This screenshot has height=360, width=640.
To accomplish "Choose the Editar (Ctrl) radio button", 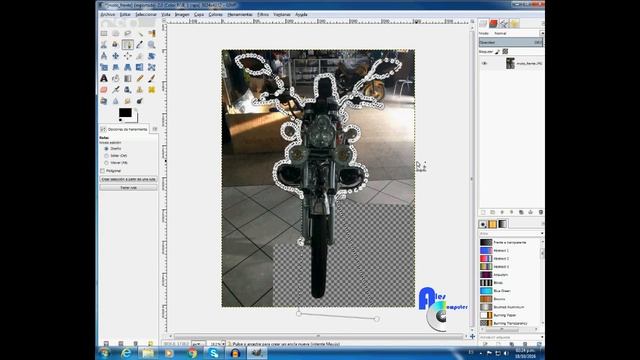I will pos(107,156).
